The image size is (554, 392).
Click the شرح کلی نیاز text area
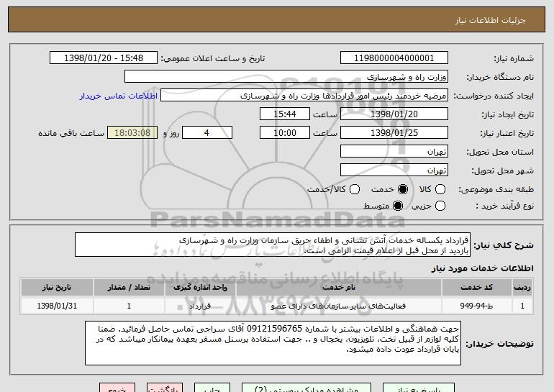pos(273,245)
